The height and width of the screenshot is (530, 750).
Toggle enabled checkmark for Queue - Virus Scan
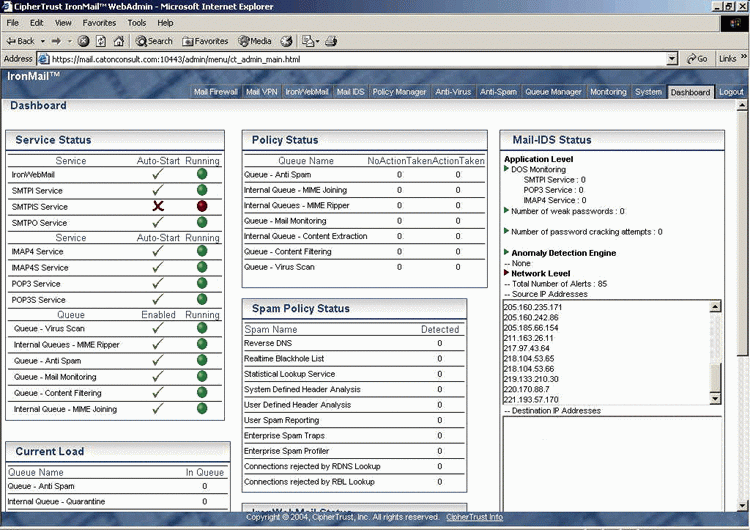click(x=158, y=328)
